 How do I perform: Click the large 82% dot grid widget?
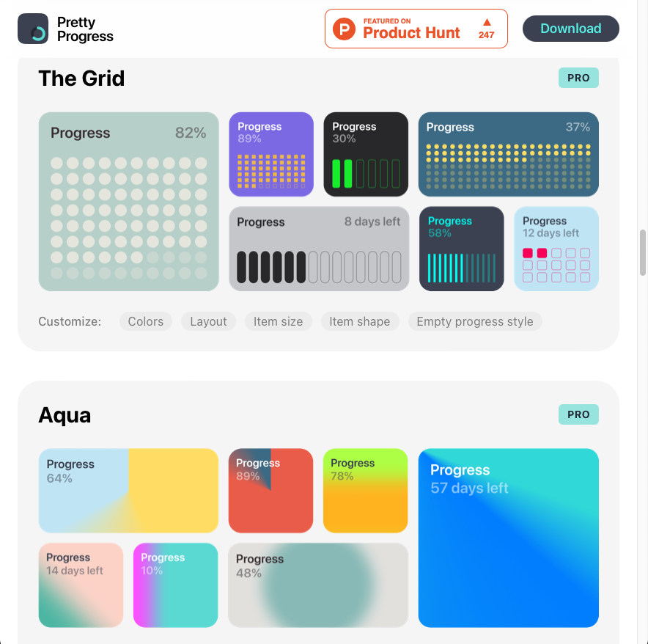tap(128, 202)
